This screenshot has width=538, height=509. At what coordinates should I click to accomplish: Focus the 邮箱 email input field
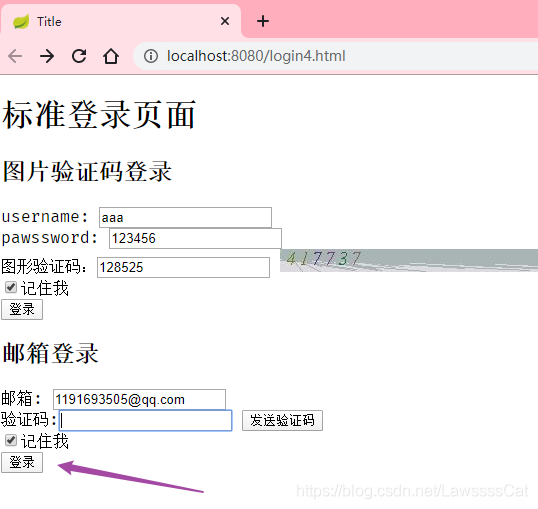pos(139,399)
